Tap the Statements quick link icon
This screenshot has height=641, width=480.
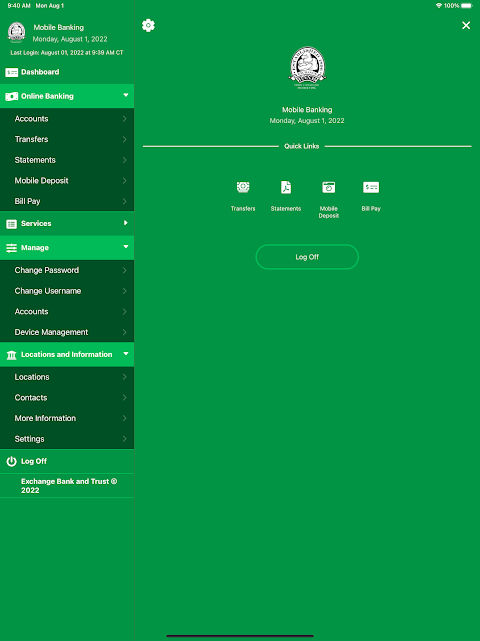(x=286, y=187)
